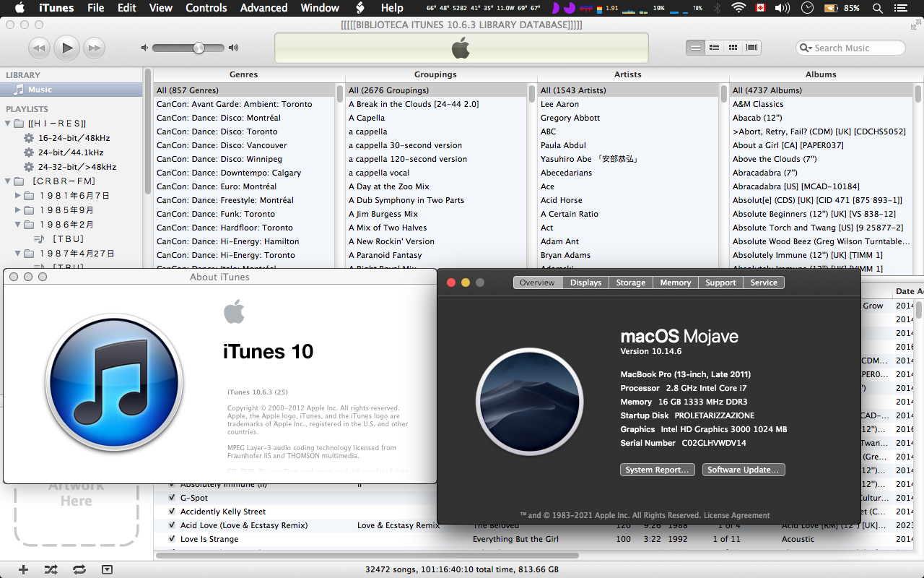Open the 24-32-bit/>48kHz smart playlist
The image size is (924, 578).
(77, 167)
